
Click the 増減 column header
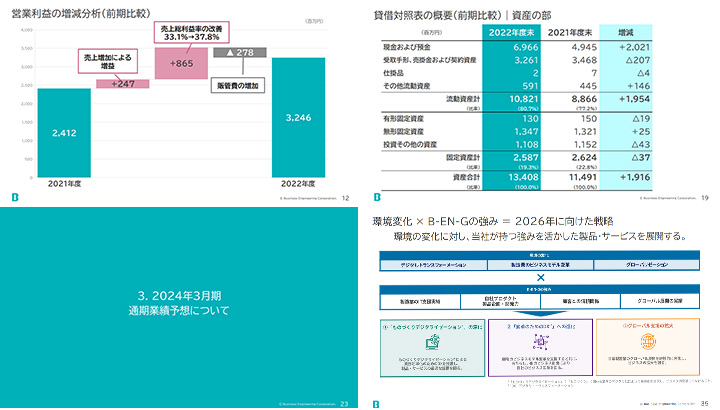pos(626,33)
